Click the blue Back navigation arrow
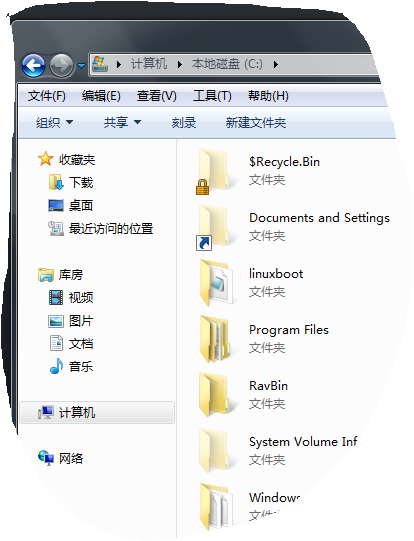Viewport: 414px width, 541px height. tap(33, 65)
